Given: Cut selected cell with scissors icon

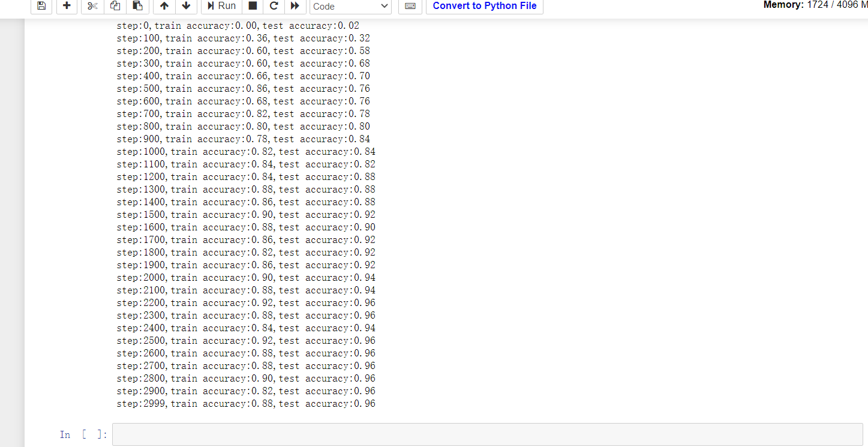Looking at the screenshot, I should tap(92, 6).
